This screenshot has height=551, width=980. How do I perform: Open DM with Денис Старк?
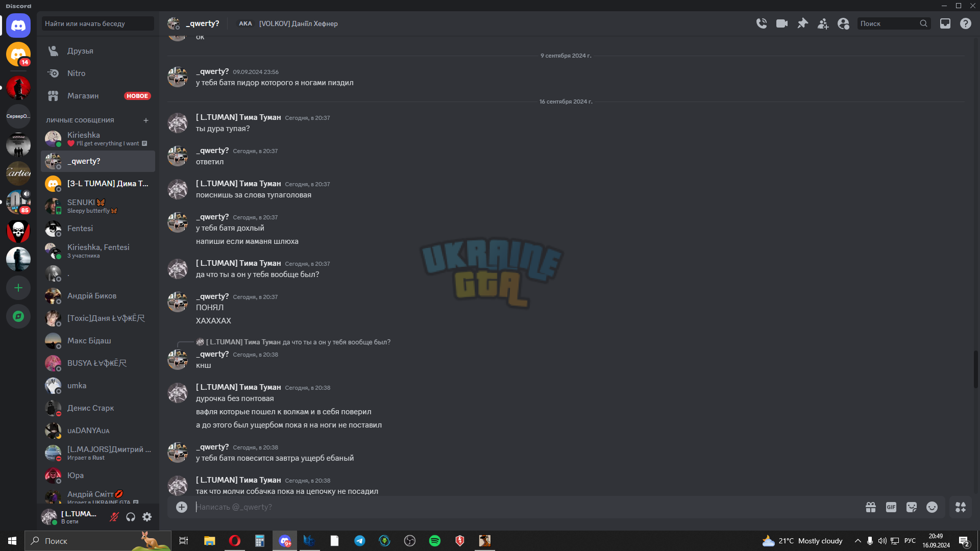[98, 408]
